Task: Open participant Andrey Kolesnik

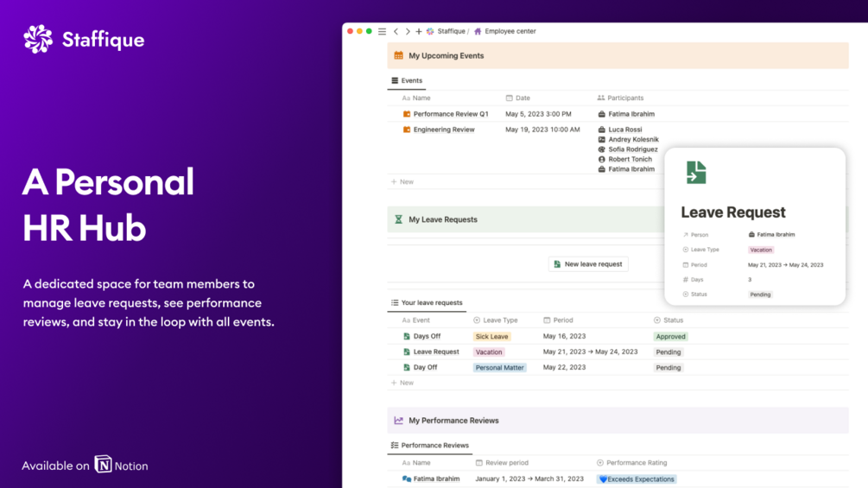Action: click(633, 139)
